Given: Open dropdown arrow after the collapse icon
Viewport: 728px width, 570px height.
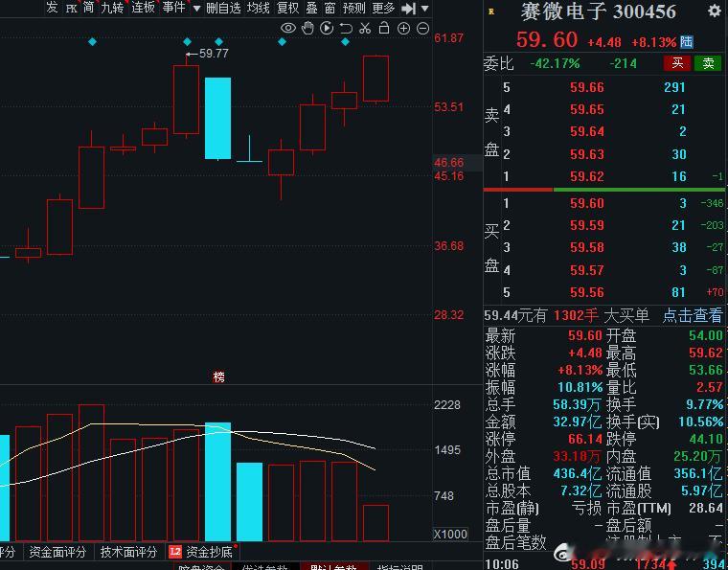Looking at the screenshot, I should click(x=424, y=9).
